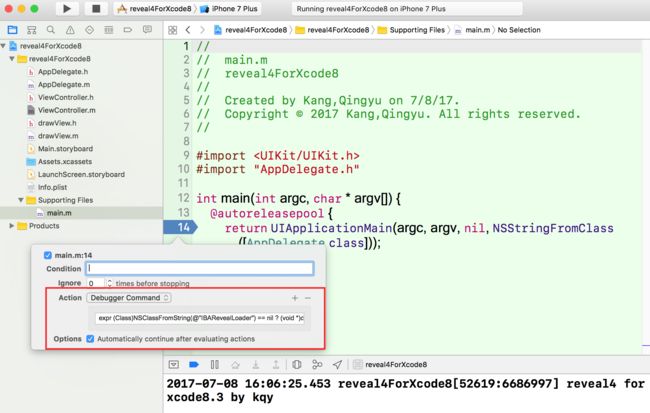Open the related items grid menu

click(172, 30)
